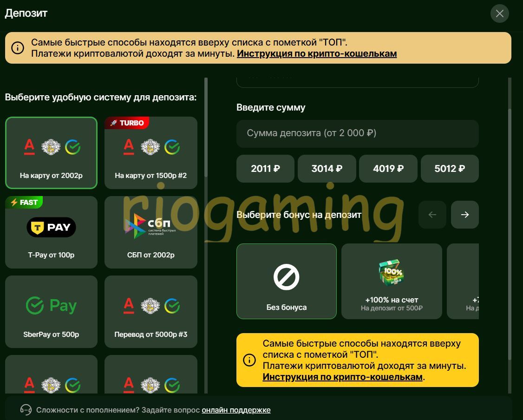Viewport: 523px width, 420px height.
Task: Select SberPay от 500р method
Action: pos(52,312)
